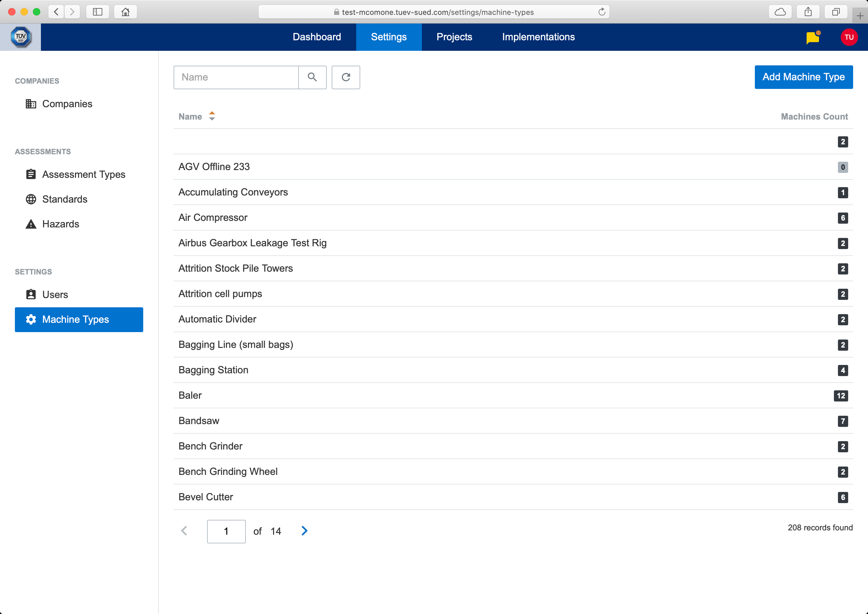Click the page number input box

tap(226, 531)
